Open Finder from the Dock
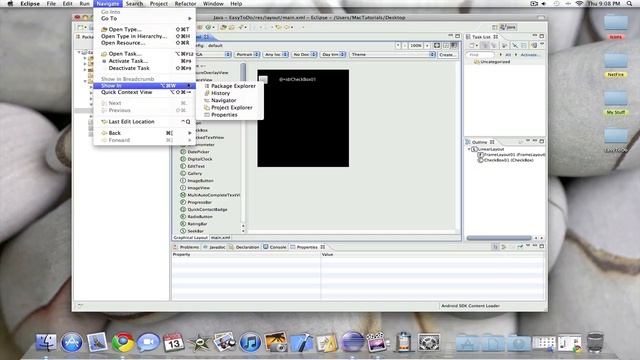The height and width of the screenshot is (360, 640). coord(46,342)
